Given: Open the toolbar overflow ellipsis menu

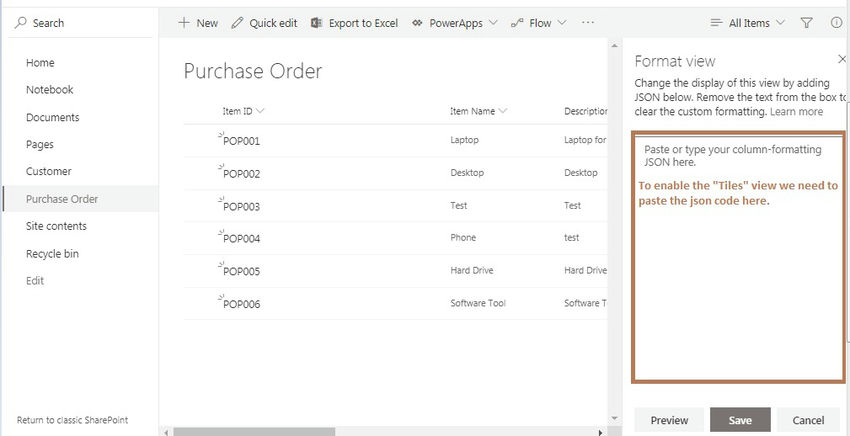Looking at the screenshot, I should [x=587, y=23].
